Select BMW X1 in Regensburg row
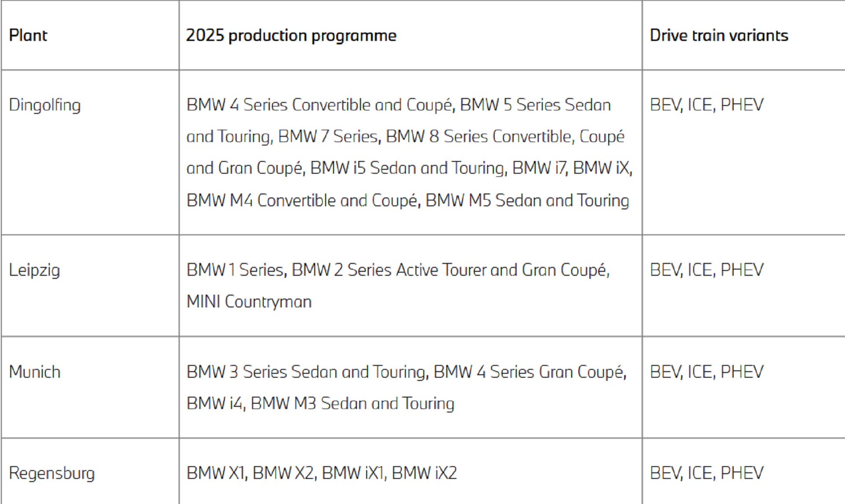The image size is (845, 504). click(216, 473)
